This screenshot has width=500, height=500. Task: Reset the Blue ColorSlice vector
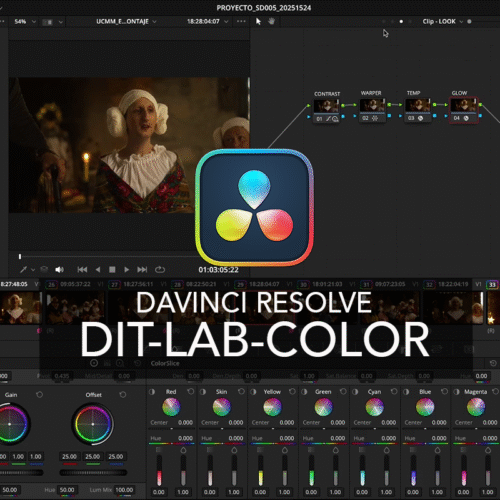(x=445, y=391)
